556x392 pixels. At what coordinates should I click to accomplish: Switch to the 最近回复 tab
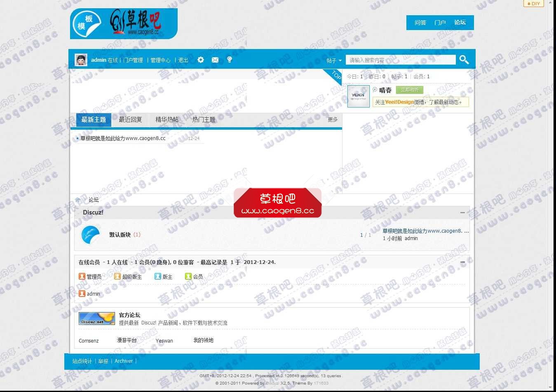tap(130, 119)
